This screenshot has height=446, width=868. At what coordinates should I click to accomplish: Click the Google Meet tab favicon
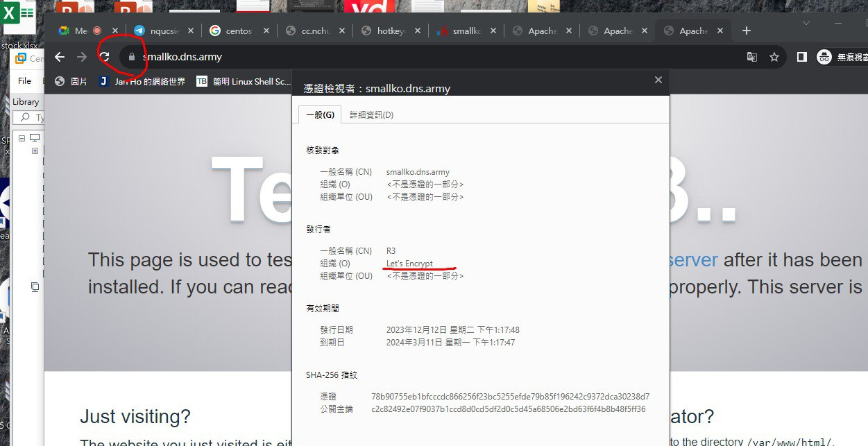coord(64,31)
